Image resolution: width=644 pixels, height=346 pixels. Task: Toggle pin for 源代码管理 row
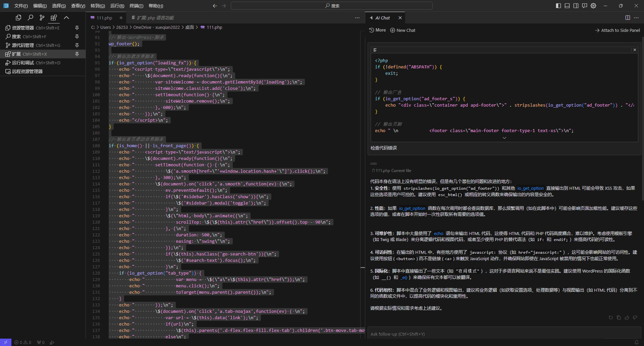77,45
